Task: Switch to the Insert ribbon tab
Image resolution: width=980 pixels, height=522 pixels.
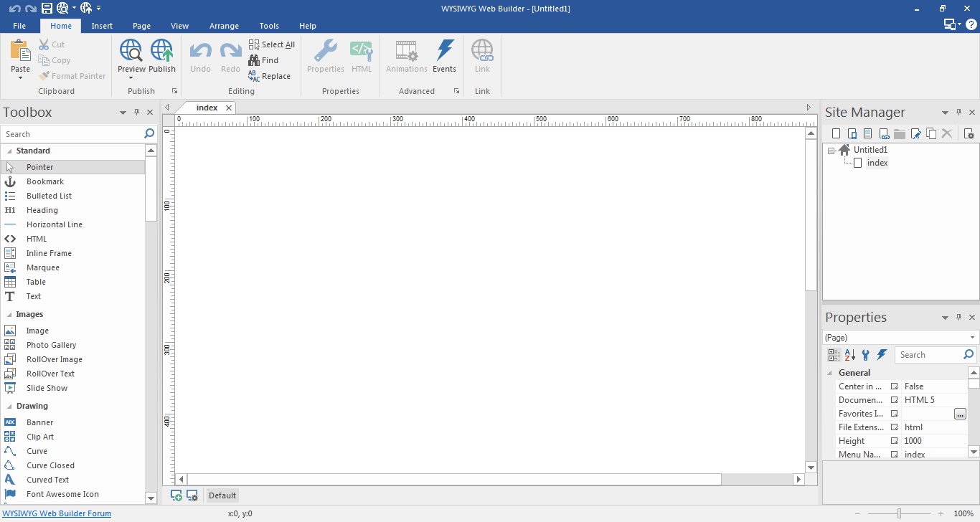Action: coord(101,25)
